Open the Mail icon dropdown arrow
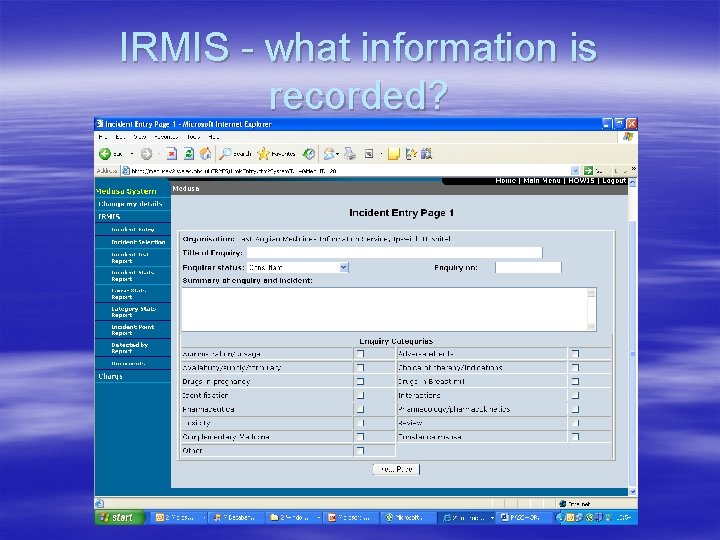 pyautogui.click(x=338, y=154)
